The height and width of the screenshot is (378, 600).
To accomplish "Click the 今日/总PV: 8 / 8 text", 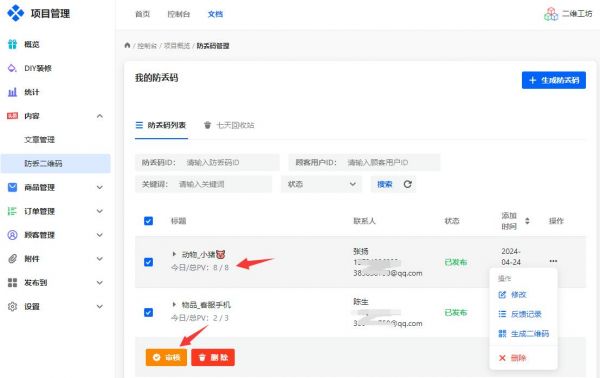I will (x=199, y=267).
